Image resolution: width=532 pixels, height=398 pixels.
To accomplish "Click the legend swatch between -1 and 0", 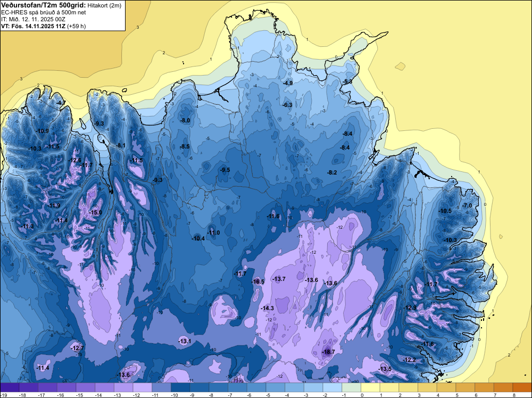I will point(352,387).
